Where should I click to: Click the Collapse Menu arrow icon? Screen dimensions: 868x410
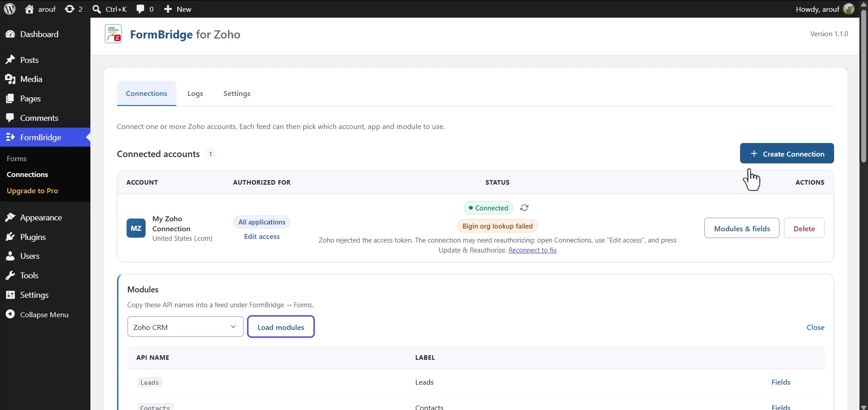click(10, 315)
